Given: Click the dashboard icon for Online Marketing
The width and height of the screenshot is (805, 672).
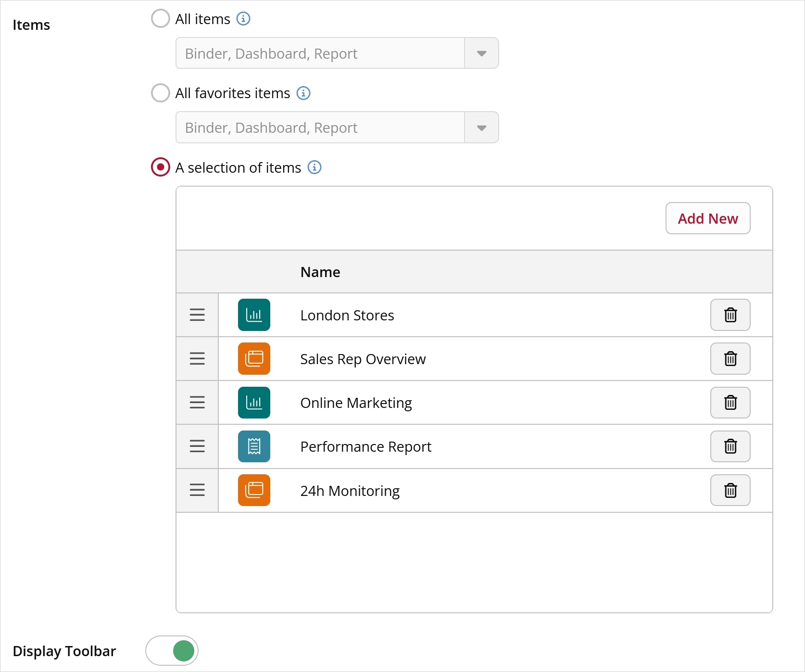Looking at the screenshot, I should [x=254, y=403].
